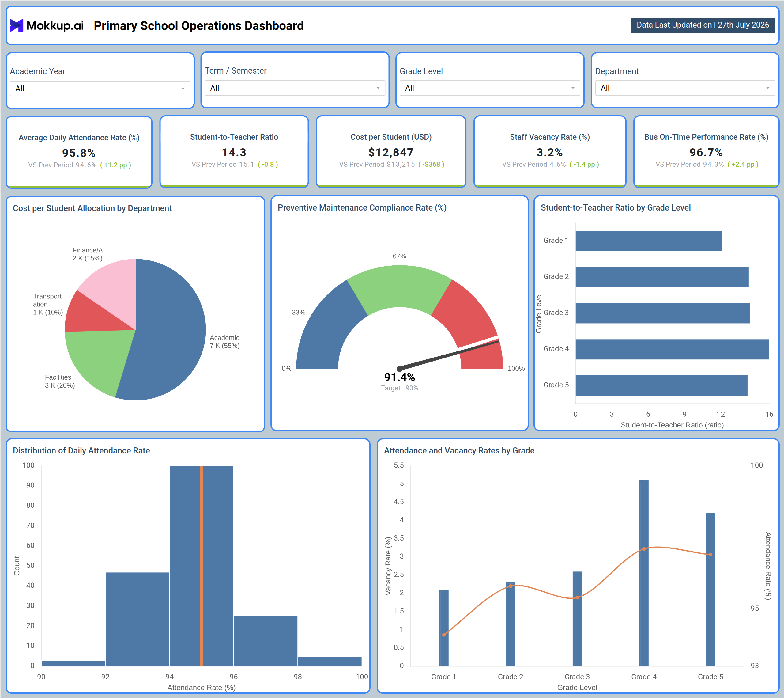The height and width of the screenshot is (698, 784).
Task: Open the Term / Semester dropdown
Action: (x=295, y=88)
